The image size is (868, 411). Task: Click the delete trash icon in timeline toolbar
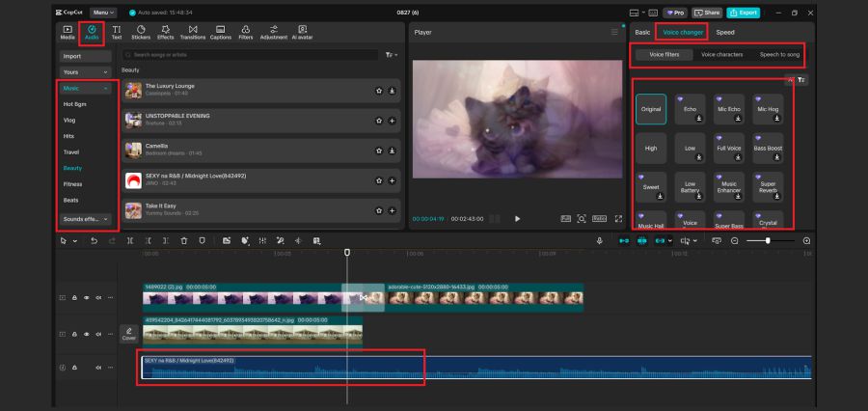point(184,240)
